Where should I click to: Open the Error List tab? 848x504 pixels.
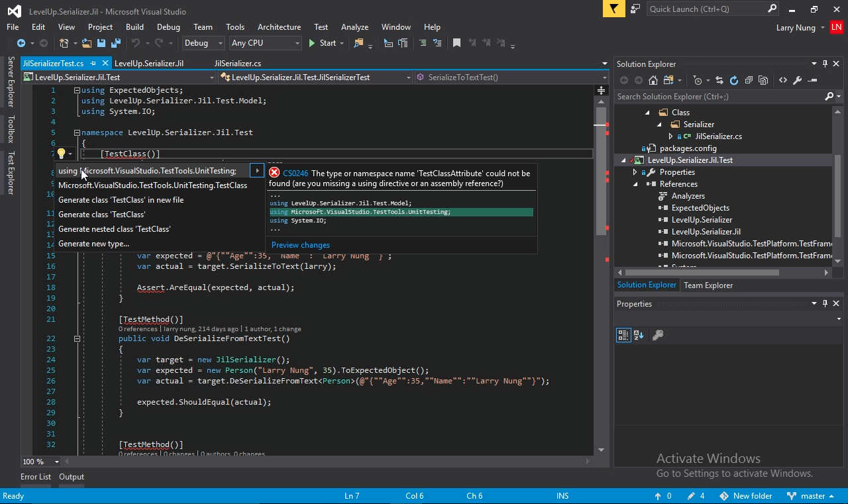[36, 477]
